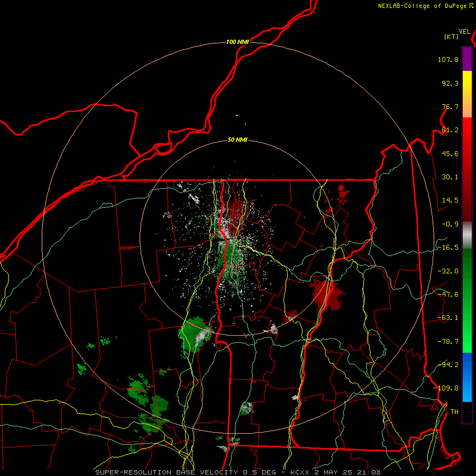
Task: Click the -94.2 legend value
Action: click(448, 364)
